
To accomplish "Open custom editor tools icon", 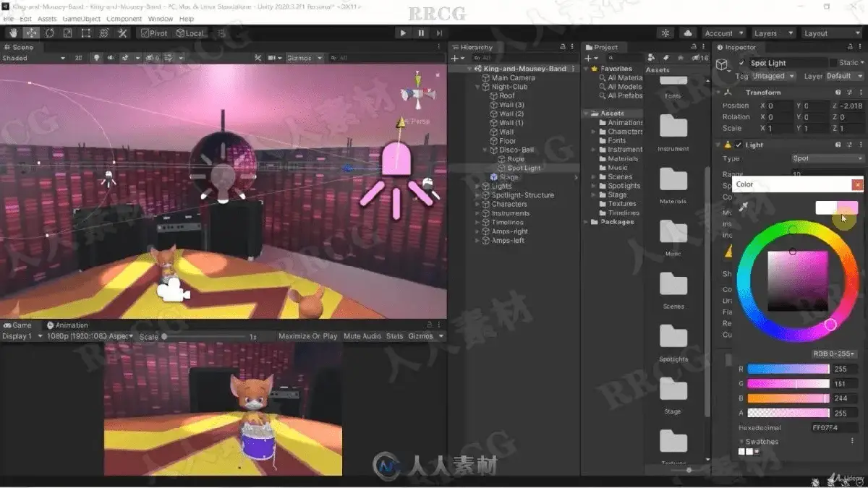I will coord(122,33).
